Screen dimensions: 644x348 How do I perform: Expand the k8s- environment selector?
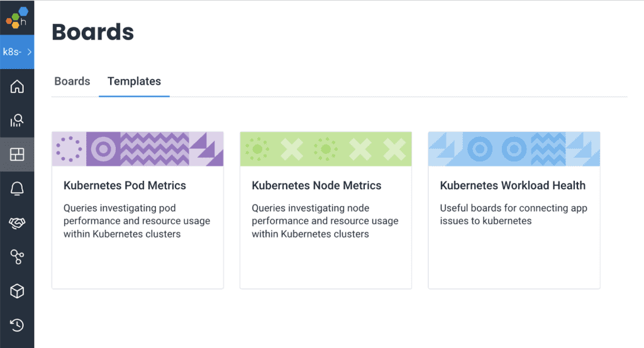point(17,52)
